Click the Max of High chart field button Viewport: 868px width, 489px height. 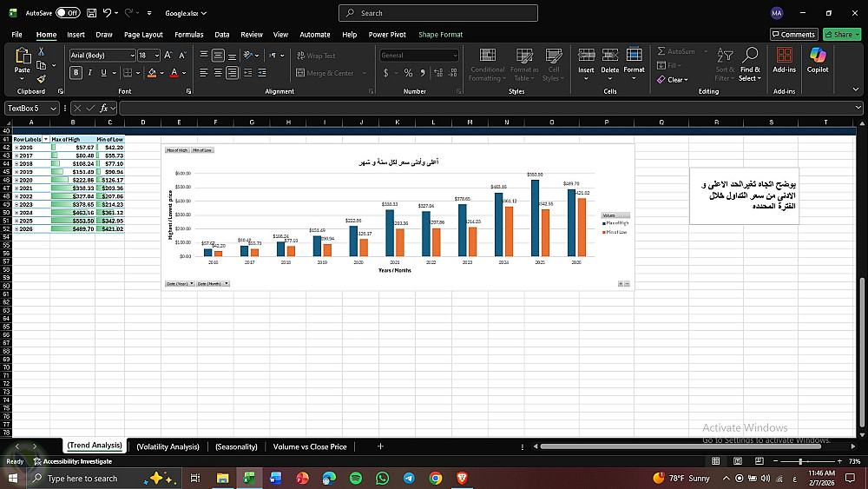coord(177,150)
